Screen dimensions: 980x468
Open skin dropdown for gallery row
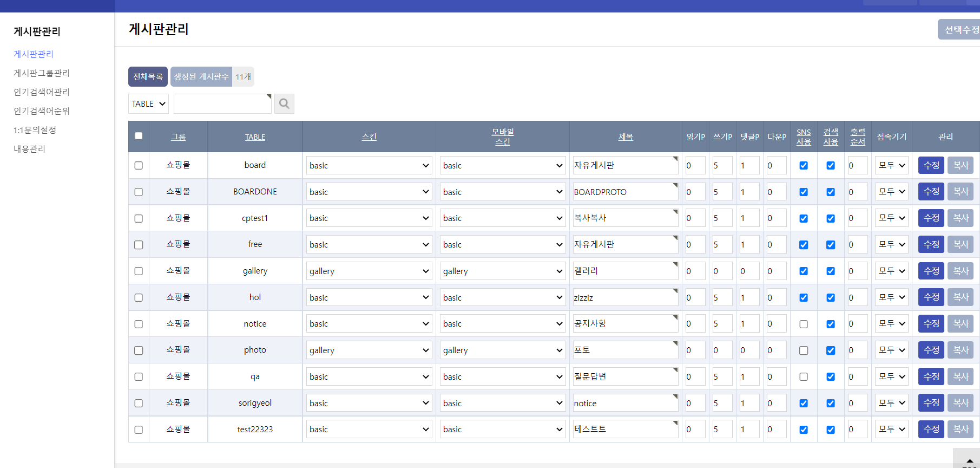[369, 271]
